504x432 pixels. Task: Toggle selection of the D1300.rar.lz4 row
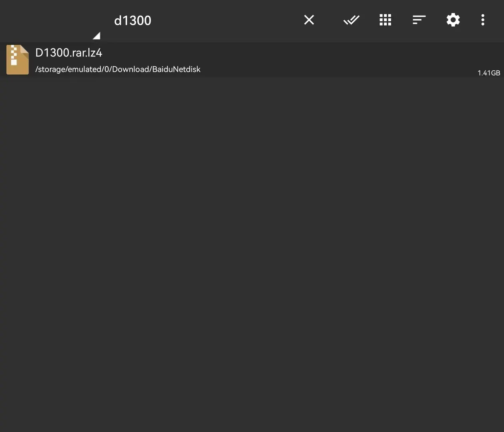pos(252,60)
